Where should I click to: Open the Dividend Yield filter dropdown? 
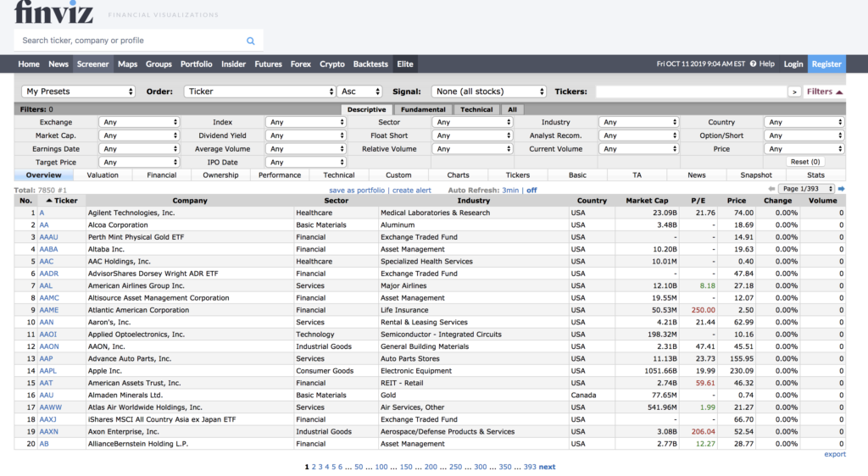tap(305, 136)
